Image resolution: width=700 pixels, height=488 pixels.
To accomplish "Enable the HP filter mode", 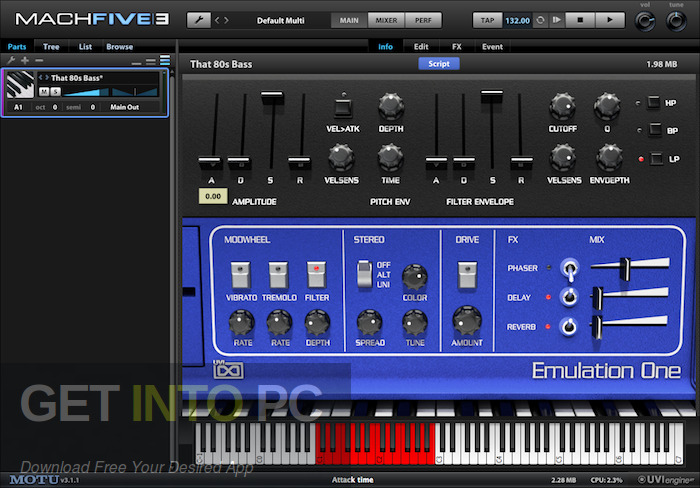I will [654, 103].
